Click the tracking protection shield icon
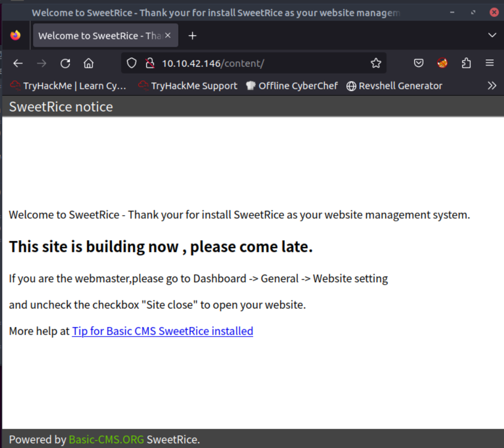Image resolution: width=504 pixels, height=448 pixels. tap(132, 64)
